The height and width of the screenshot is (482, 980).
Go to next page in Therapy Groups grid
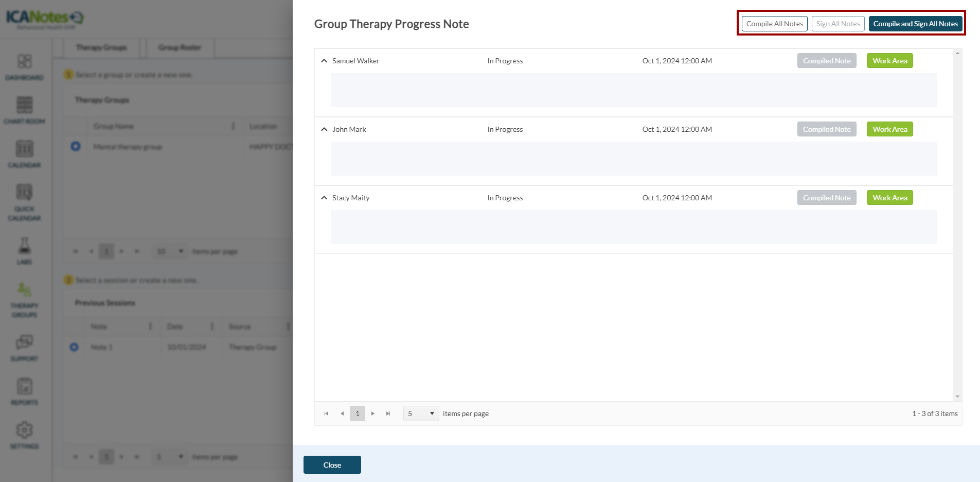tap(121, 251)
